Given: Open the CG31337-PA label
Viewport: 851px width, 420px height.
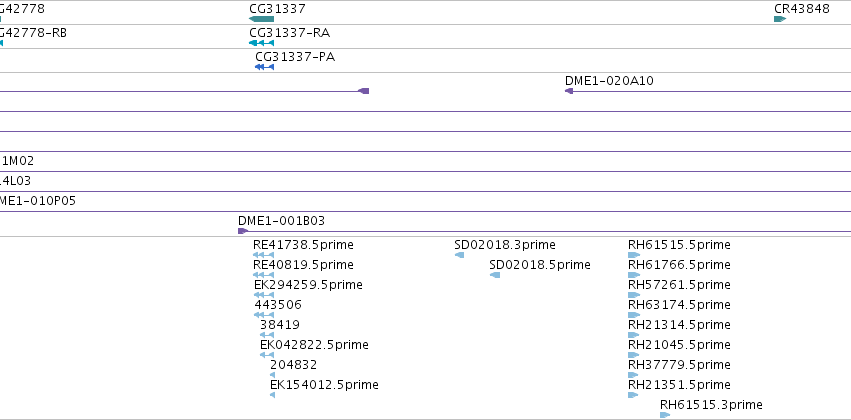Looking at the screenshot, I should pyautogui.click(x=295, y=56).
